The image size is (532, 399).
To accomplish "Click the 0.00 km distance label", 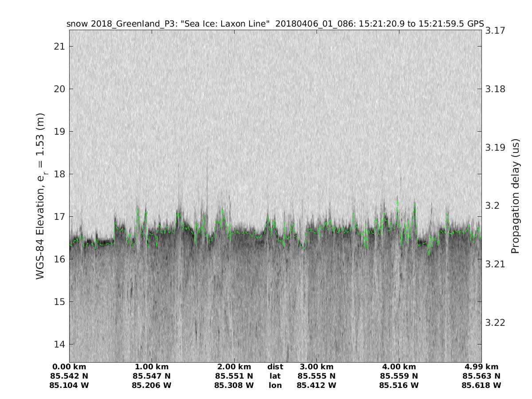I will click(69, 367).
